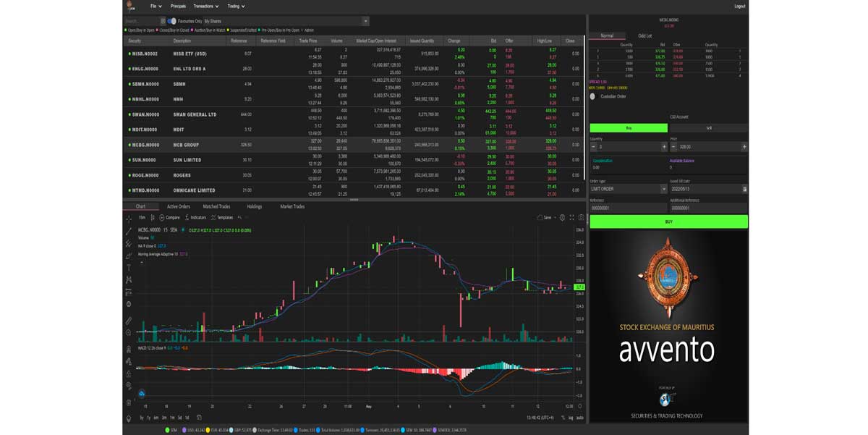This screenshot has height=435, width=868.
Task: Select the pitchfork drawing tool
Action: coord(129,243)
